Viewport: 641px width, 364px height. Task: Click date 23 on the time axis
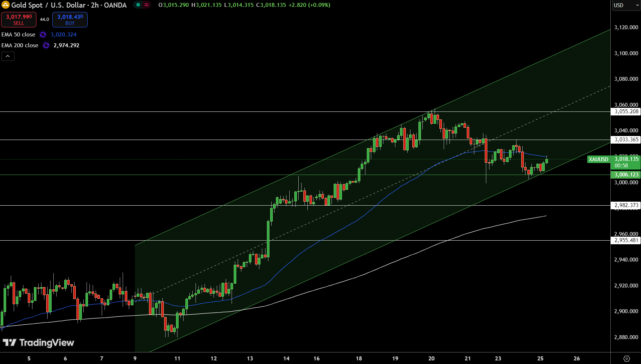click(498, 359)
